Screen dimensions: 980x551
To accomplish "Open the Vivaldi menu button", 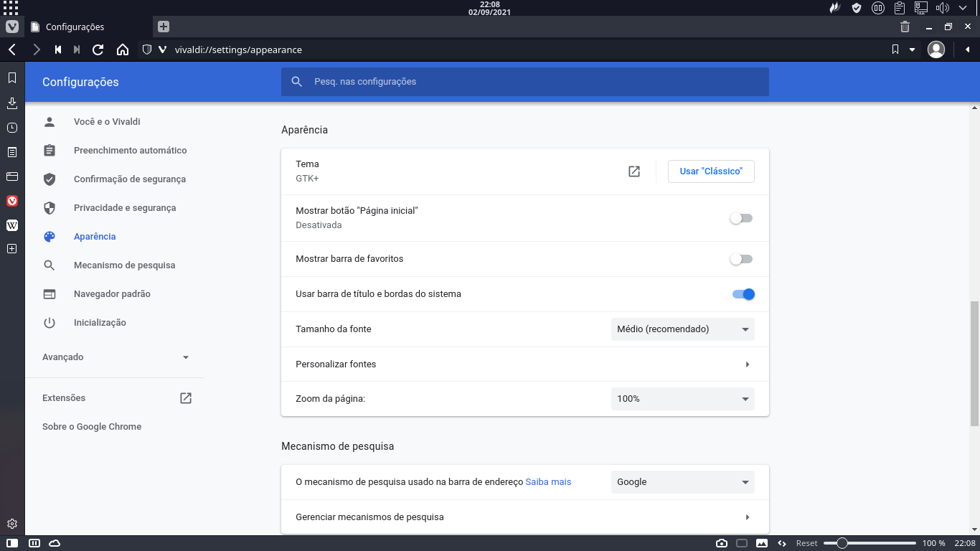I will point(12,27).
